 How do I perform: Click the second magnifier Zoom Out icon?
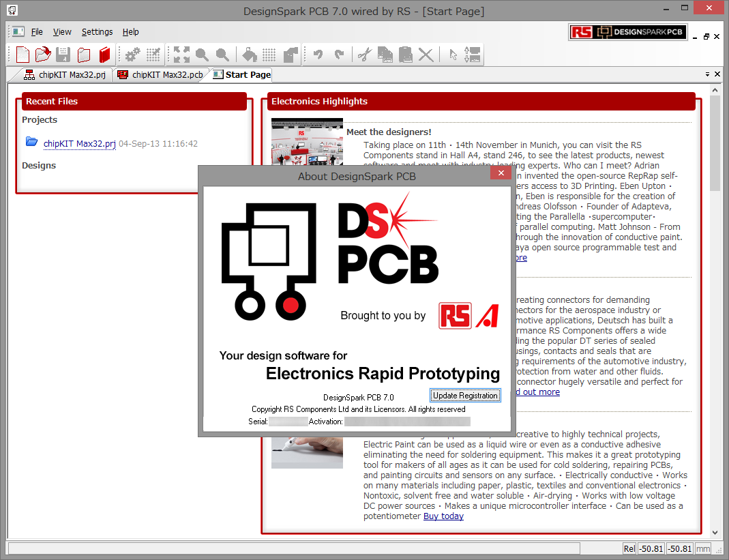222,55
